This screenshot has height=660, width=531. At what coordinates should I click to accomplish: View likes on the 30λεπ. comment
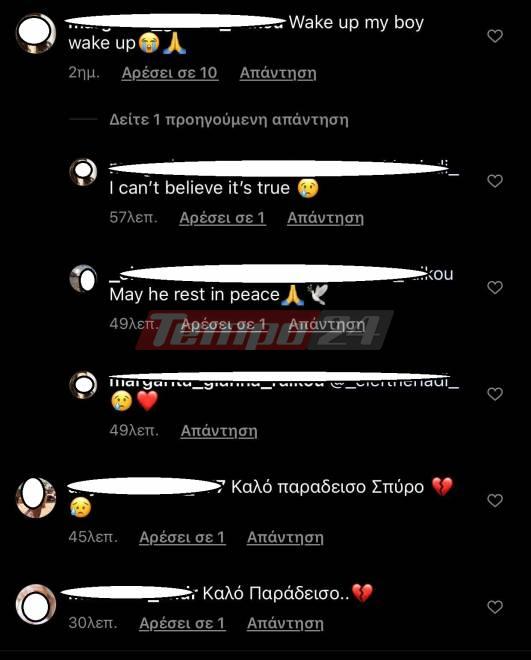point(182,623)
